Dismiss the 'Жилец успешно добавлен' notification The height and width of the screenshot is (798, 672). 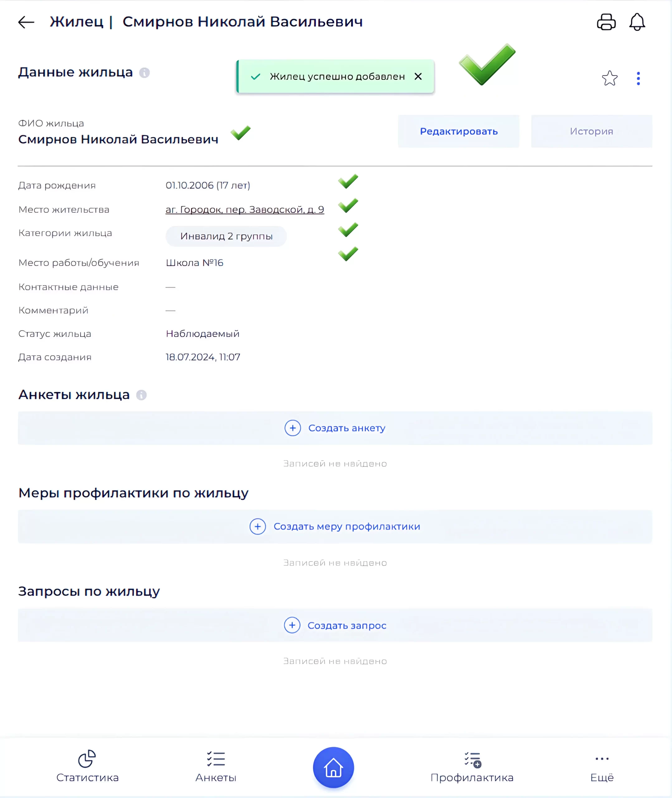pyautogui.click(x=418, y=77)
